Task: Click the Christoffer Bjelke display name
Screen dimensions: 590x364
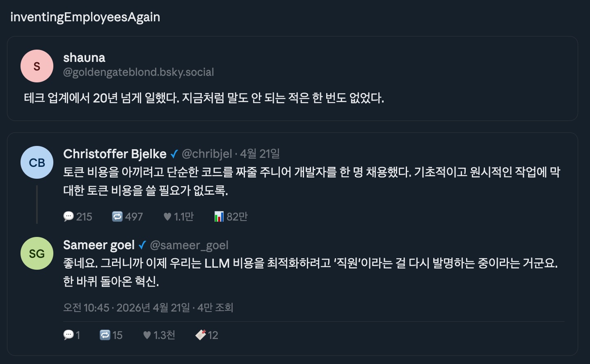Action: coord(115,154)
